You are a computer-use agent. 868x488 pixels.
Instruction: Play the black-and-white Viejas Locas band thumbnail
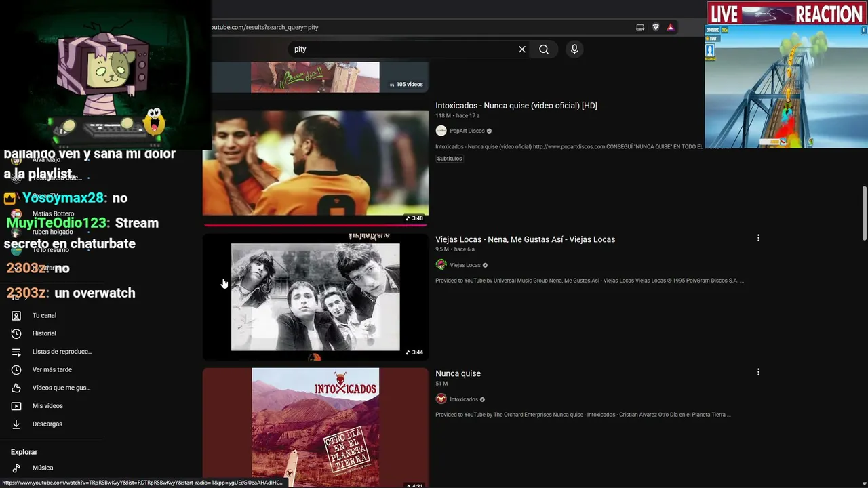(x=315, y=297)
